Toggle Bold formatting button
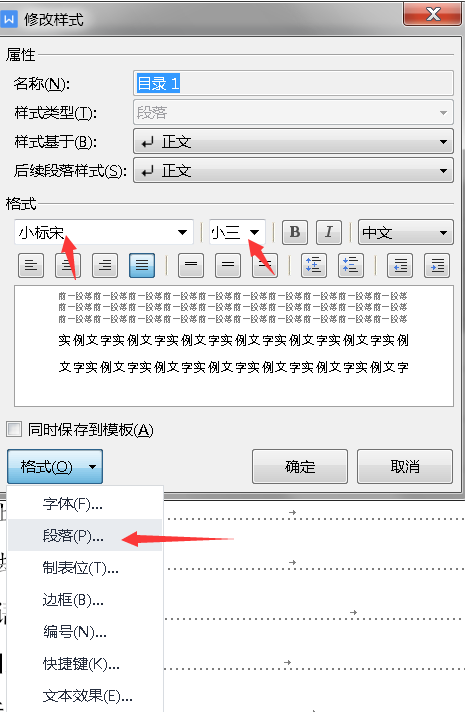The height and width of the screenshot is (712, 465). pos(295,232)
